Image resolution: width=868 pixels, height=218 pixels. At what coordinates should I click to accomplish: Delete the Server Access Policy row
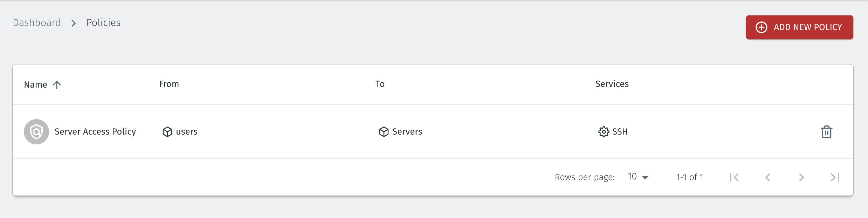click(x=826, y=132)
